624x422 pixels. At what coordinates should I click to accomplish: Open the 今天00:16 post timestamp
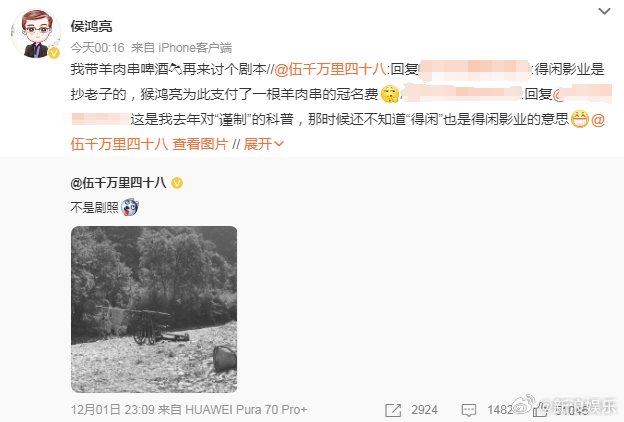pyautogui.click(x=98, y=48)
